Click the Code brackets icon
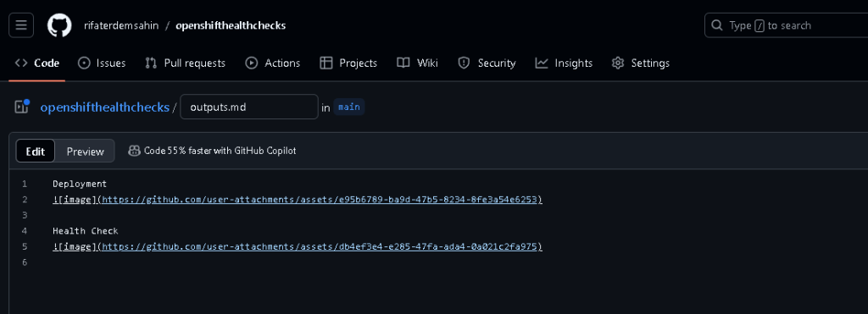This screenshot has height=314, width=868. pyautogui.click(x=21, y=63)
